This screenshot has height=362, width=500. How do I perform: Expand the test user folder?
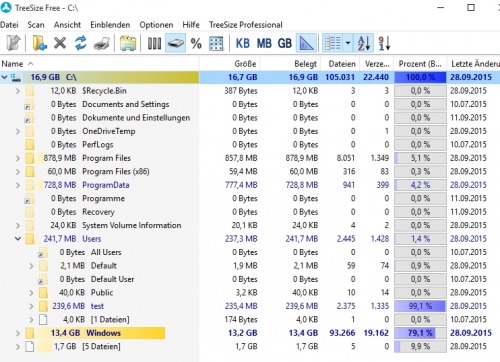coord(31,306)
